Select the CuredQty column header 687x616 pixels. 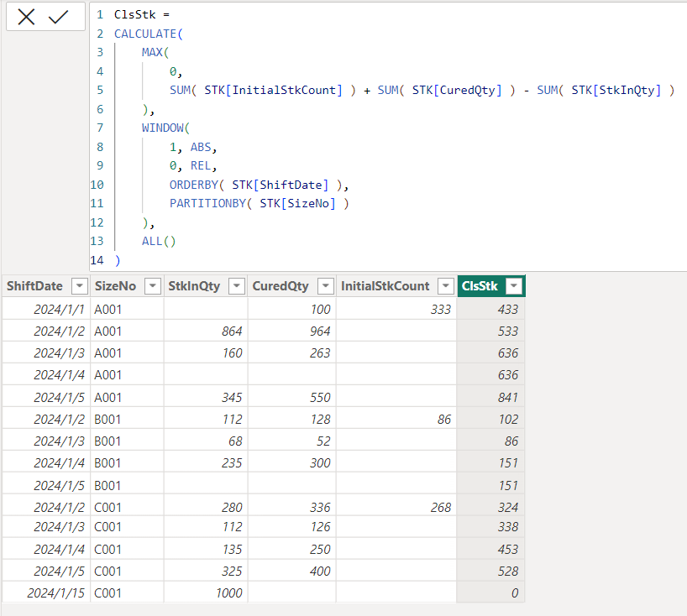281,286
